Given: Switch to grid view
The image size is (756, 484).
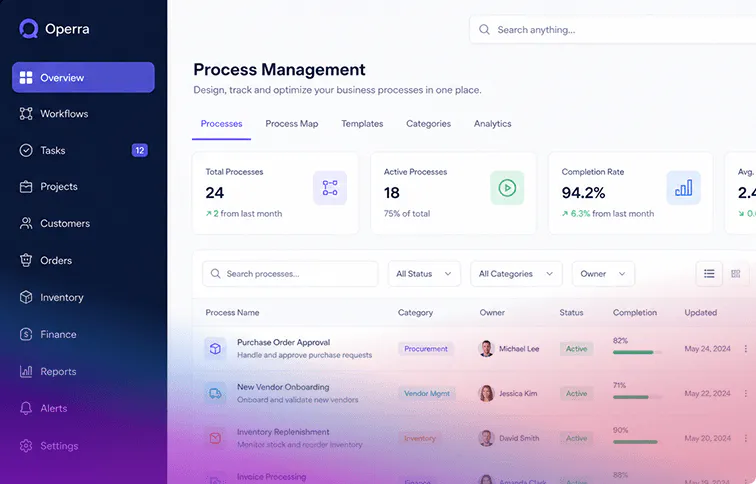Looking at the screenshot, I should click(x=735, y=274).
